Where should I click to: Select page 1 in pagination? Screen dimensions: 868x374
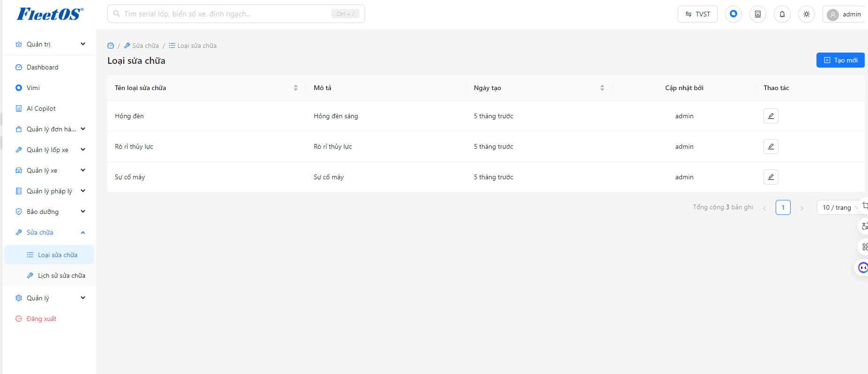(783, 207)
